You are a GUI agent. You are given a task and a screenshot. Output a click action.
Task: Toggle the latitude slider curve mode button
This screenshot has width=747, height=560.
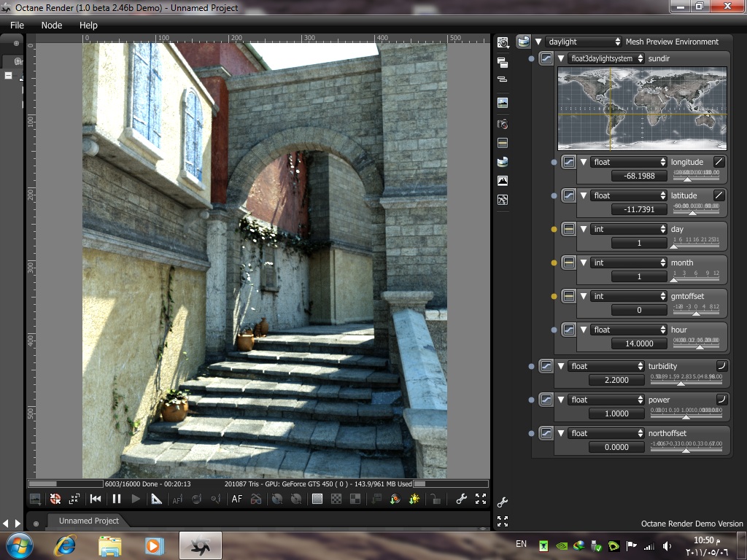pyautogui.click(x=719, y=195)
